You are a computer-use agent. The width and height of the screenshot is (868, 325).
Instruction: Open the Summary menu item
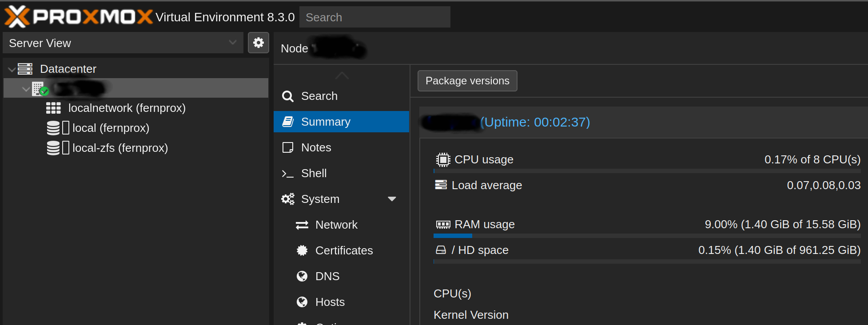tap(341, 122)
